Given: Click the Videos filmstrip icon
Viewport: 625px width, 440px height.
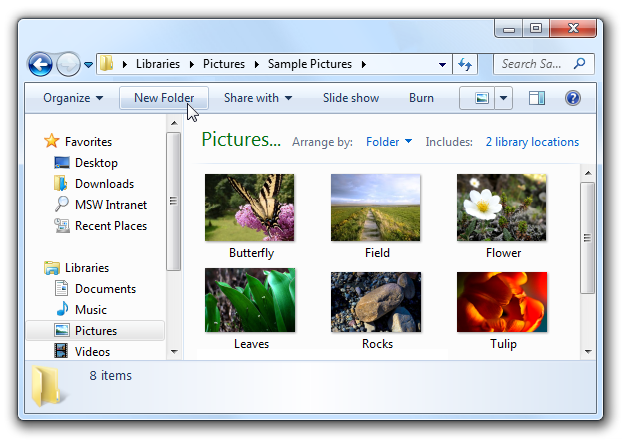Looking at the screenshot, I should click(61, 351).
